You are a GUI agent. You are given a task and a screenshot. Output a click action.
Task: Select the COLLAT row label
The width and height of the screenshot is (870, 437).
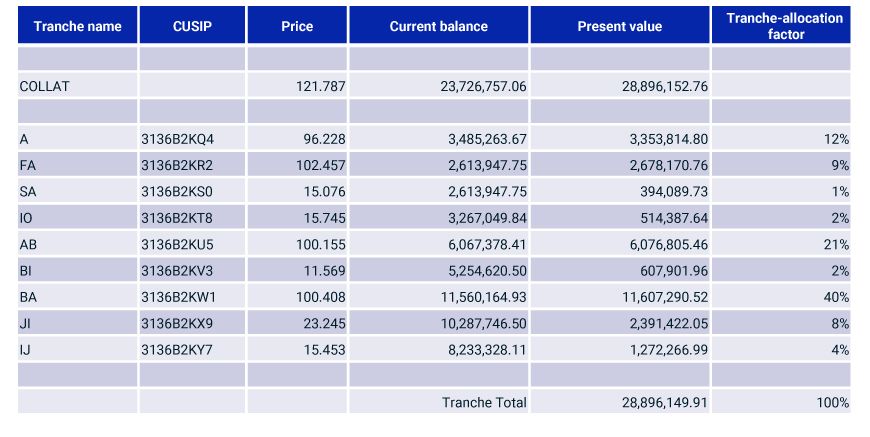(x=45, y=87)
